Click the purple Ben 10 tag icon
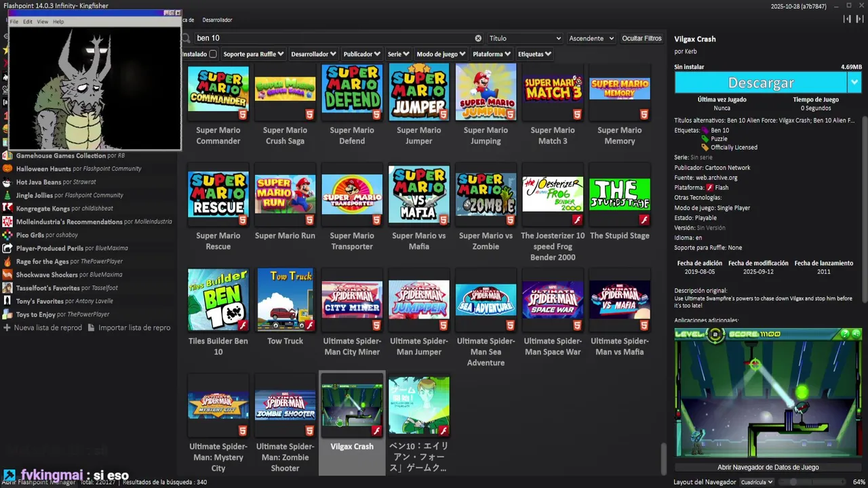 705,130
